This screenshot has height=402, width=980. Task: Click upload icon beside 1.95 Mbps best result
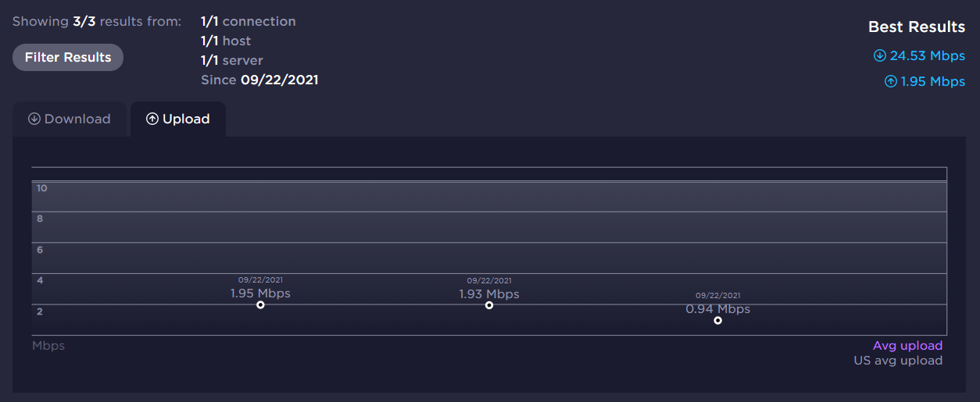890,81
